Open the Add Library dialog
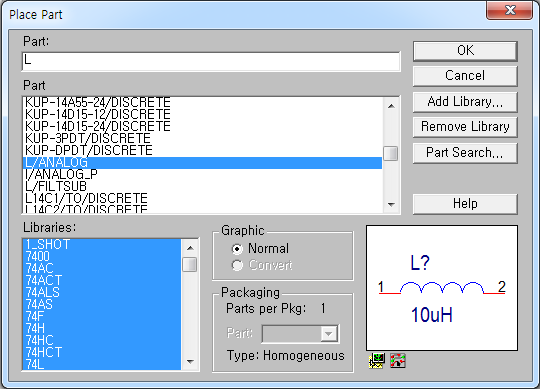This screenshot has height=389, width=540. pyautogui.click(x=465, y=102)
